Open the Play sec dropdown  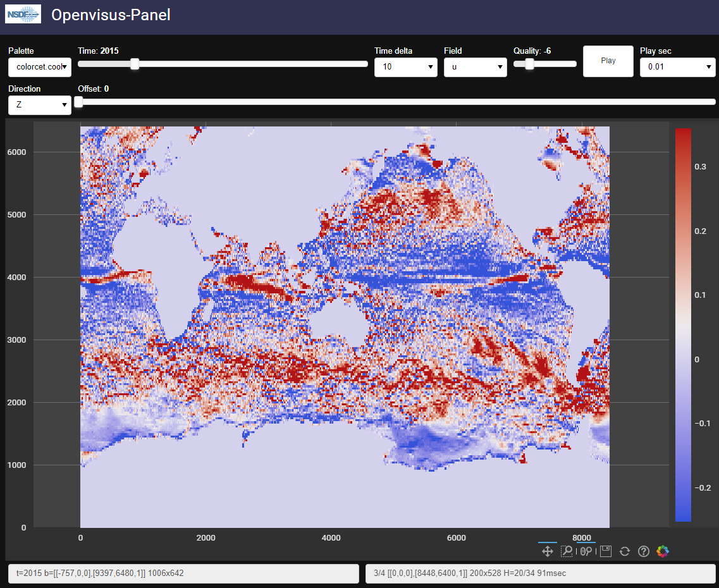[678, 67]
